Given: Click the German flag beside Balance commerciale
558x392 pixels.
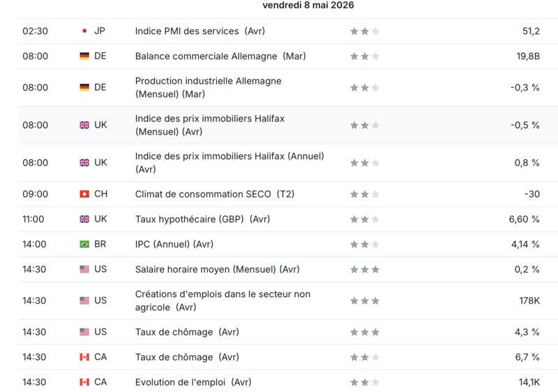Looking at the screenshot, I should 84,56.
